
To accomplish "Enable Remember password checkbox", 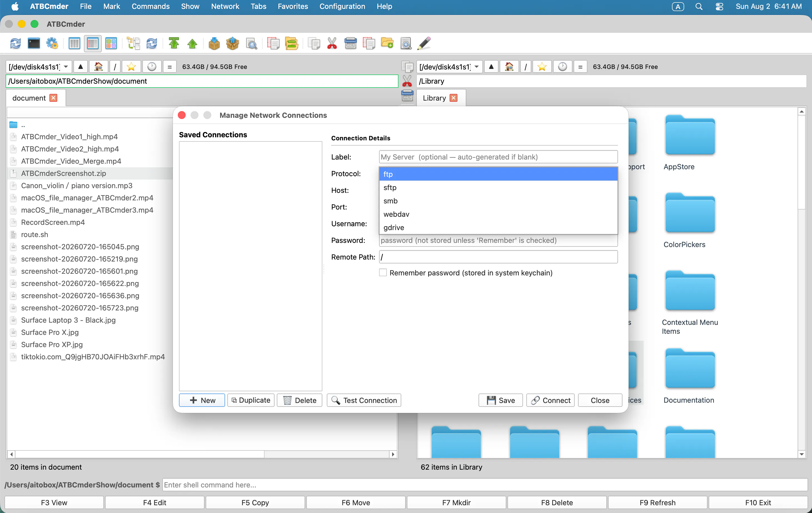I will click(383, 273).
